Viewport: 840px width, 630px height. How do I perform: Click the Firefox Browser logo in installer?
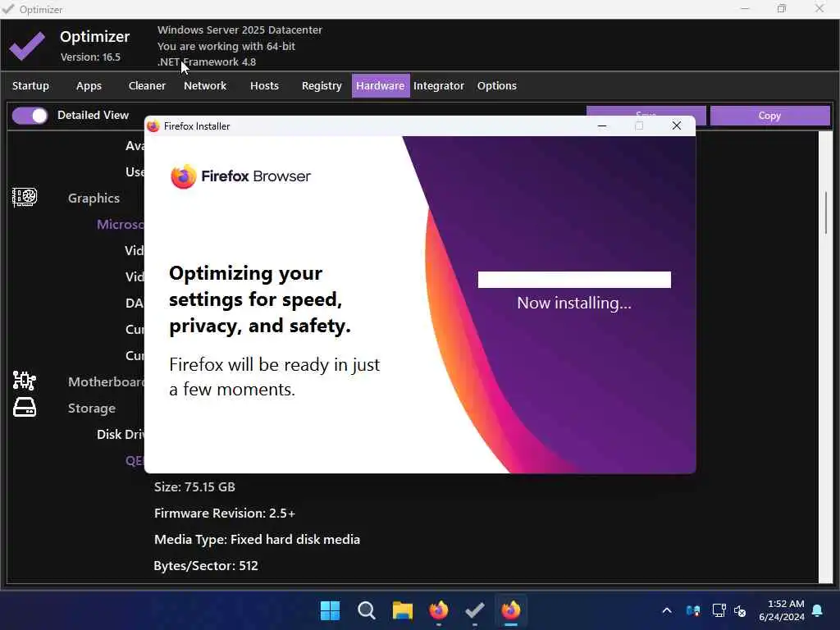[240, 176]
